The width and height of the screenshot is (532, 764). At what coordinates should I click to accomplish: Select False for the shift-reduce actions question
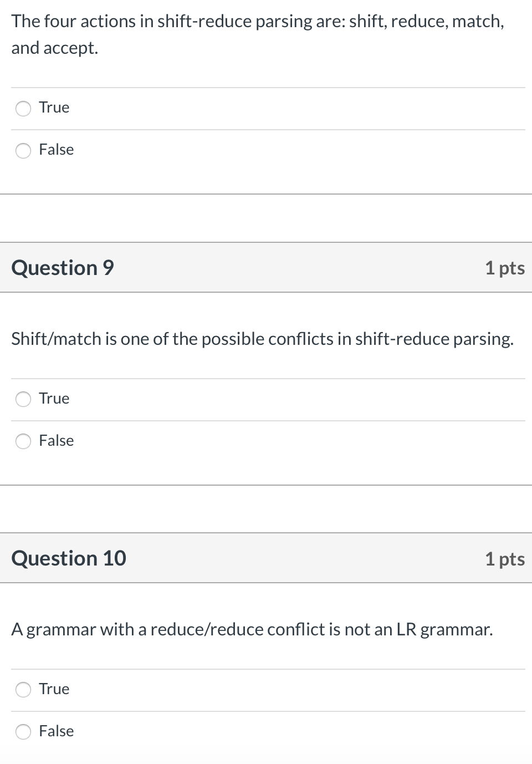click(23, 150)
